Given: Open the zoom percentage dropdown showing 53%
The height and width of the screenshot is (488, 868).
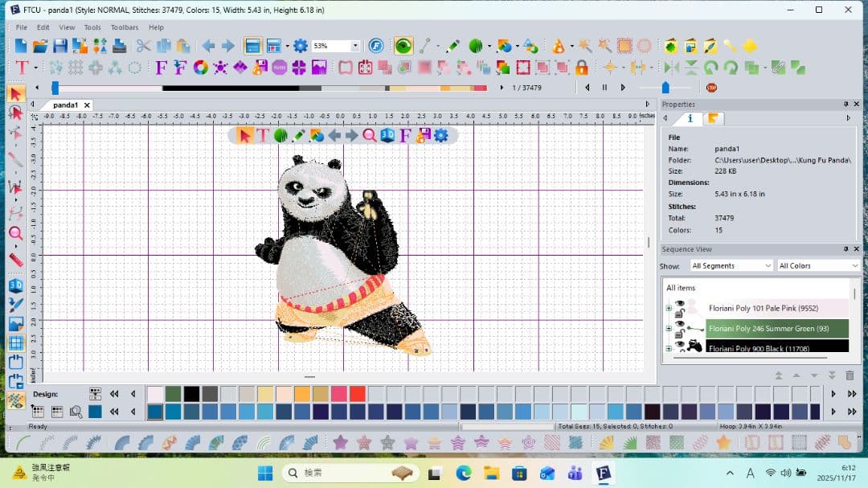Looking at the screenshot, I should [352, 45].
